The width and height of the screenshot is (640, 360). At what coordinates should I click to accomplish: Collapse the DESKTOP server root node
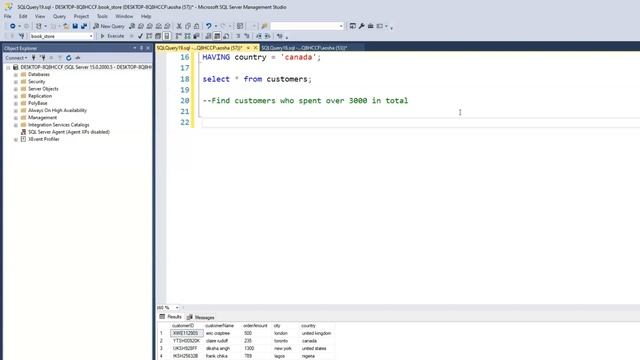(8, 67)
